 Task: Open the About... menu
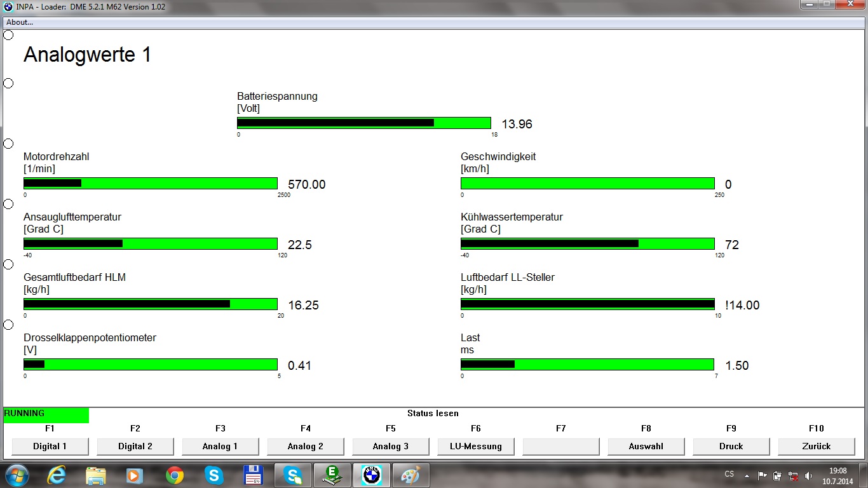[20, 22]
